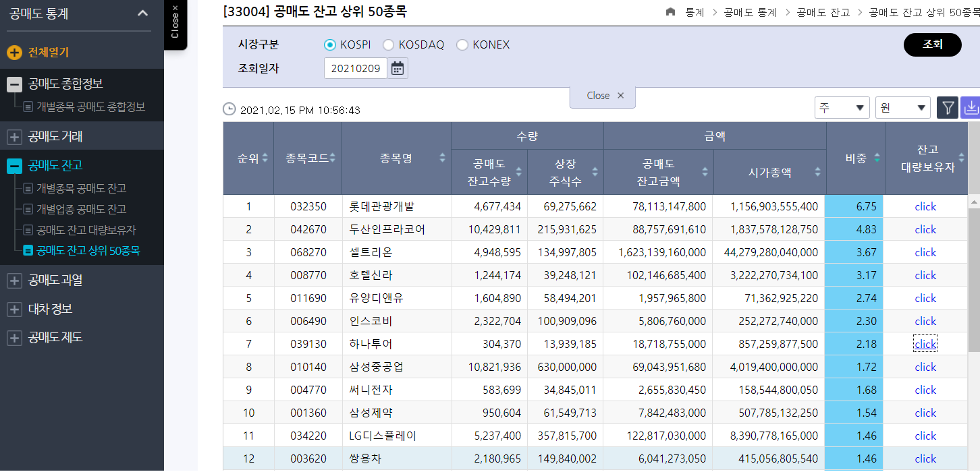Select the KOSPI radio button
Viewport: 980px width, 472px height.
(x=330, y=45)
